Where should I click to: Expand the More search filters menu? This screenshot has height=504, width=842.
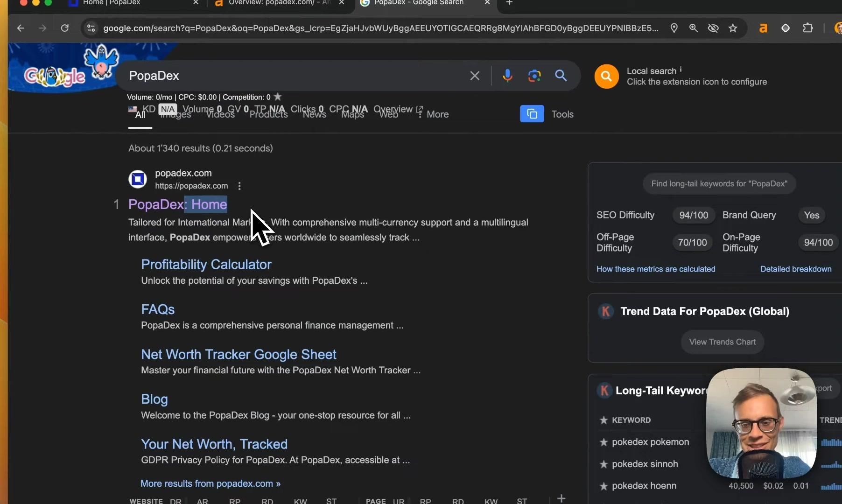[x=433, y=114]
